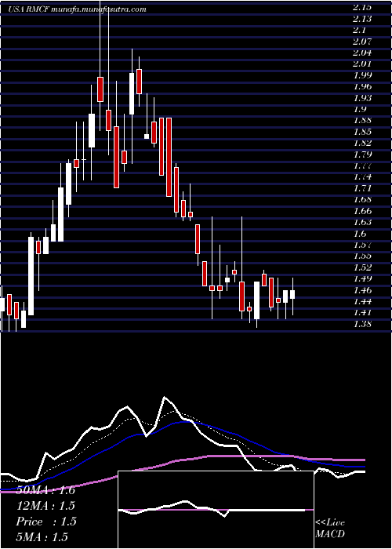
Task: Select the 2.1 price axis label
Action: (360, 30)
